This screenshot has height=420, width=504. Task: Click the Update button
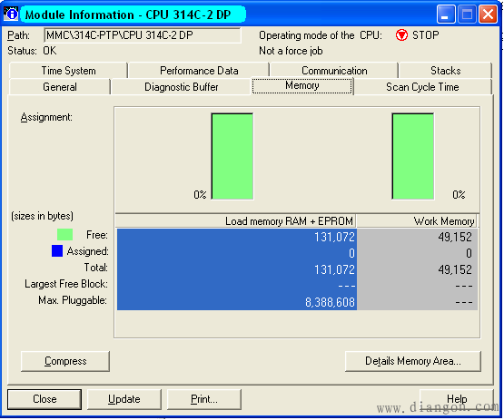(x=124, y=399)
